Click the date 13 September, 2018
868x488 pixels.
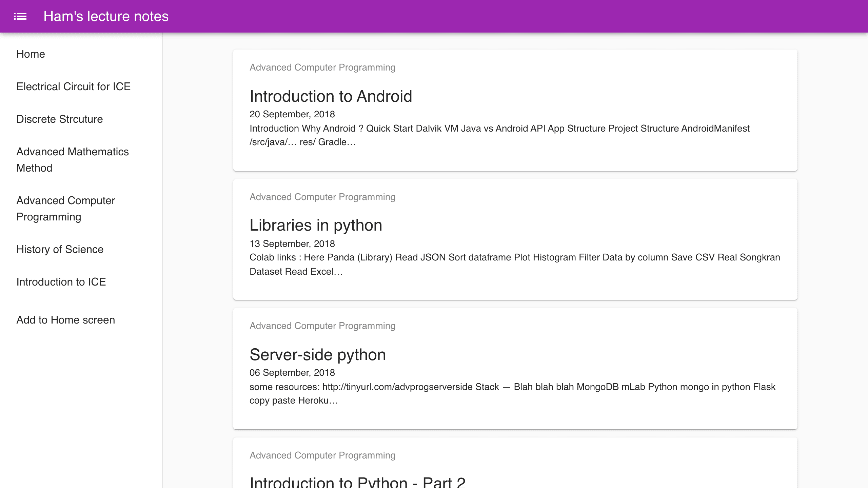click(x=292, y=244)
